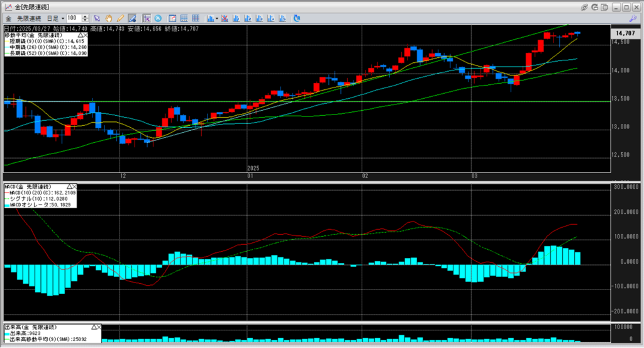
Task: Collapse the MACD panel with triangle
Action: point(68,187)
